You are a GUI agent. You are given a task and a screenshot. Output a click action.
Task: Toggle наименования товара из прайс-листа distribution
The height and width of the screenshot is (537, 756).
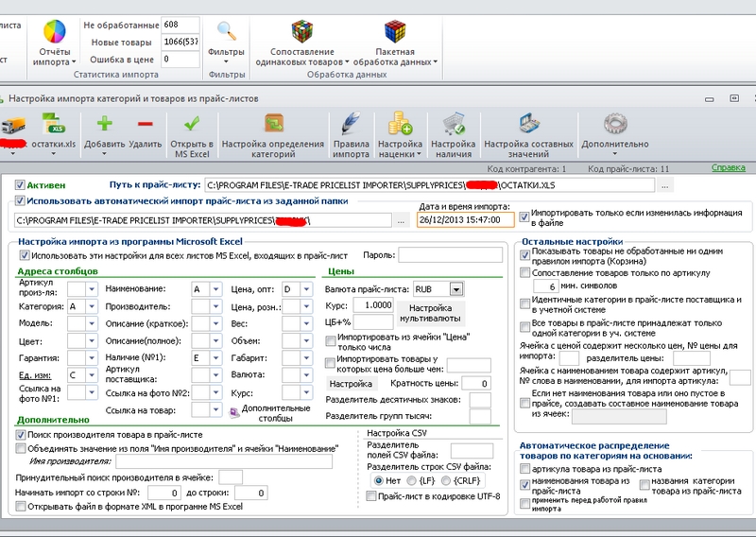[x=525, y=484]
